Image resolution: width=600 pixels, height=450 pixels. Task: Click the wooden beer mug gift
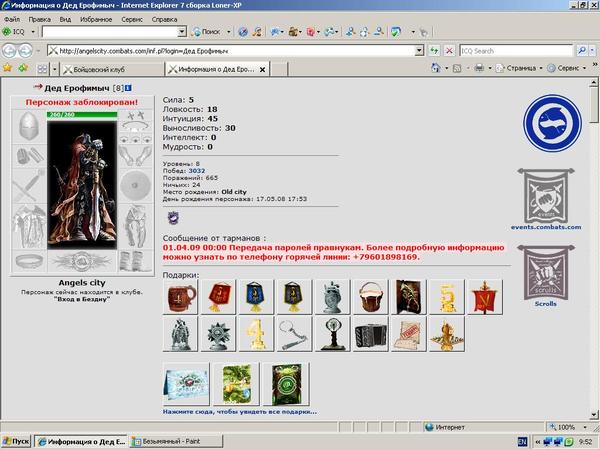pos(180,297)
